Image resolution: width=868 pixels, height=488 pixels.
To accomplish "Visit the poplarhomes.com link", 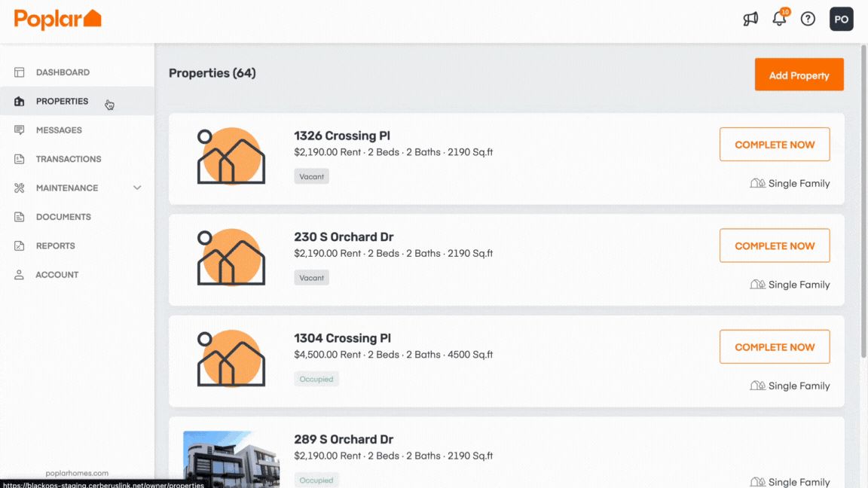I will (x=77, y=473).
